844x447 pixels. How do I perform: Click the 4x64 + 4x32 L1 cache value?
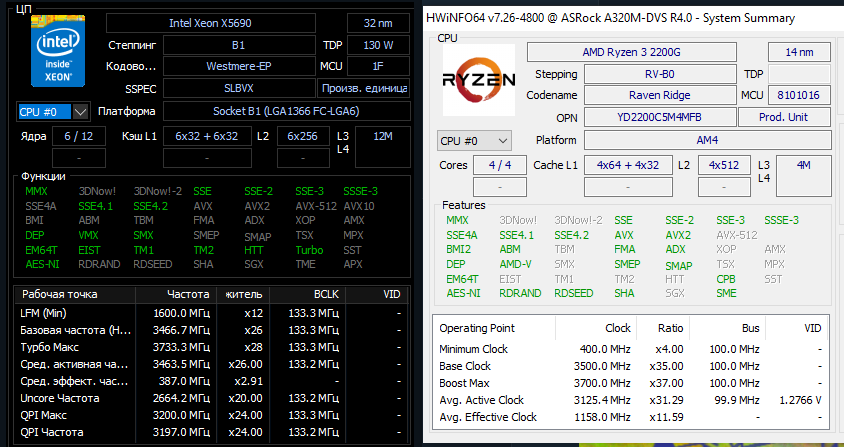click(628, 165)
